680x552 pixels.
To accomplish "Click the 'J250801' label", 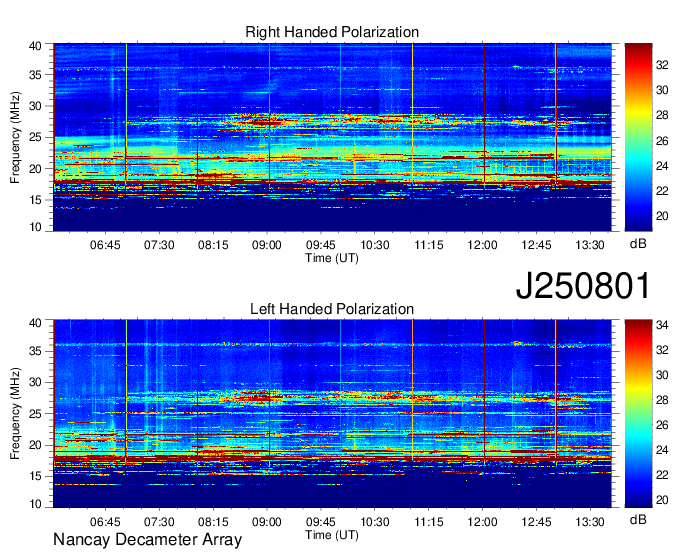I will tap(583, 286).
